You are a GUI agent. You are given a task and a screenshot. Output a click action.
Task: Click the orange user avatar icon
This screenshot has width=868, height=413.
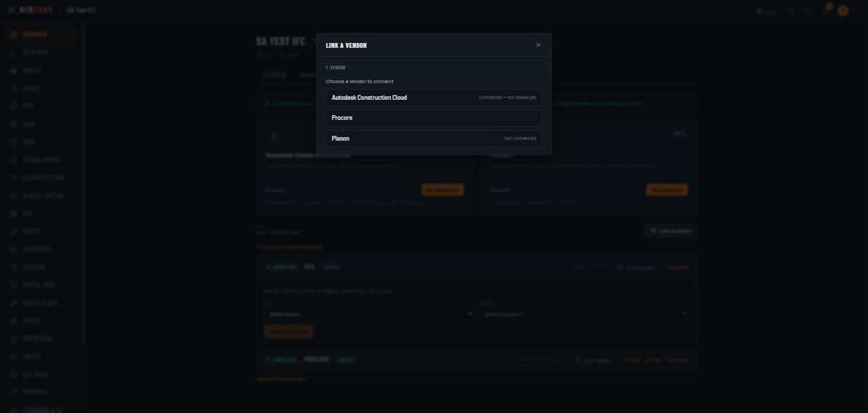pos(842,11)
